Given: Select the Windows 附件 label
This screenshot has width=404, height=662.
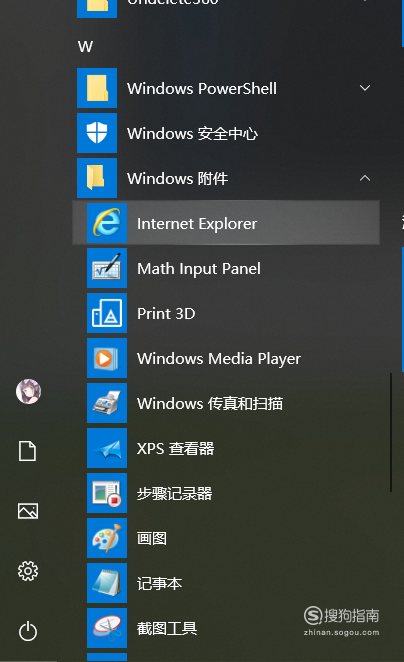Looking at the screenshot, I should [x=177, y=179].
